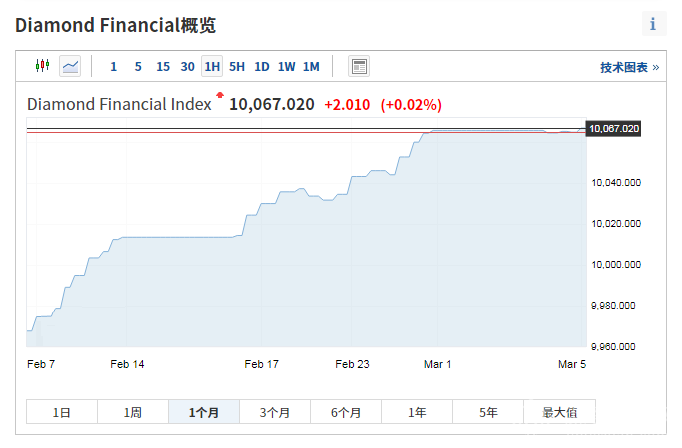Screen dimensions: 682x448
Task: Click the 10,067.020 price marker on axis
Action: point(614,129)
